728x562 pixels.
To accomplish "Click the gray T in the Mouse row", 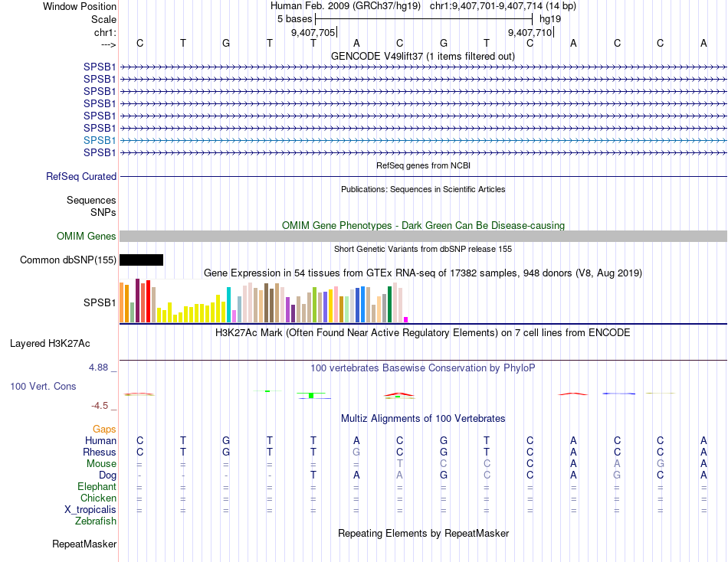I will click(x=400, y=464).
